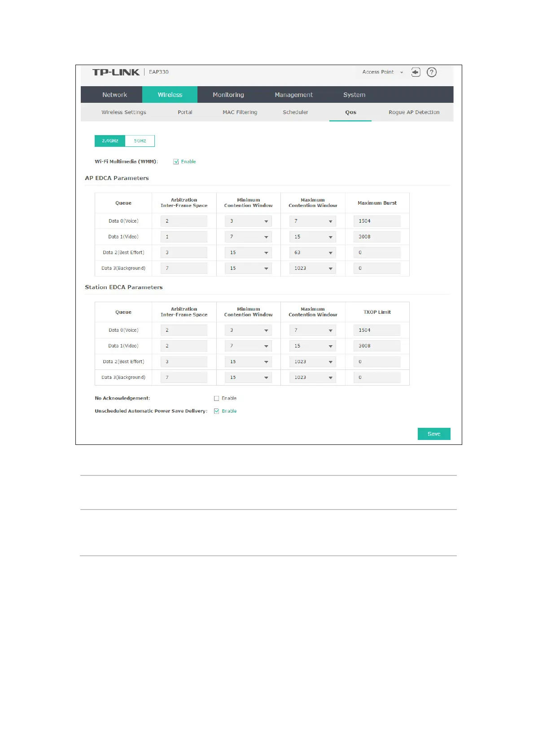The image size is (534, 756).
Task: Open MAC Filtering subtab
Action: (x=240, y=112)
